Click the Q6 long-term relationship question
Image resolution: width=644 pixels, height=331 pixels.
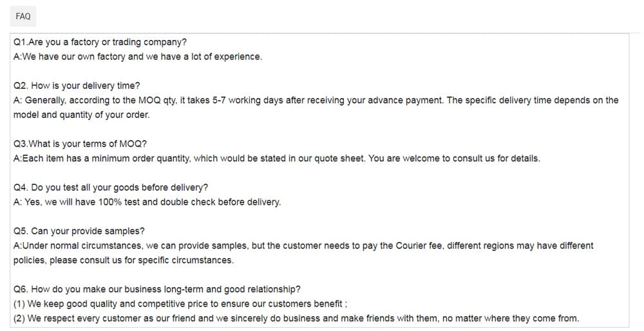(x=157, y=290)
